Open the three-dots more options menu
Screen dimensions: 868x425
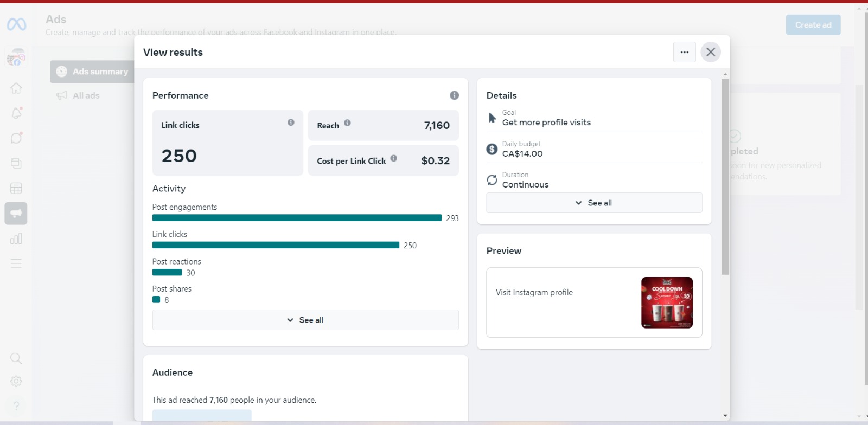(x=684, y=53)
